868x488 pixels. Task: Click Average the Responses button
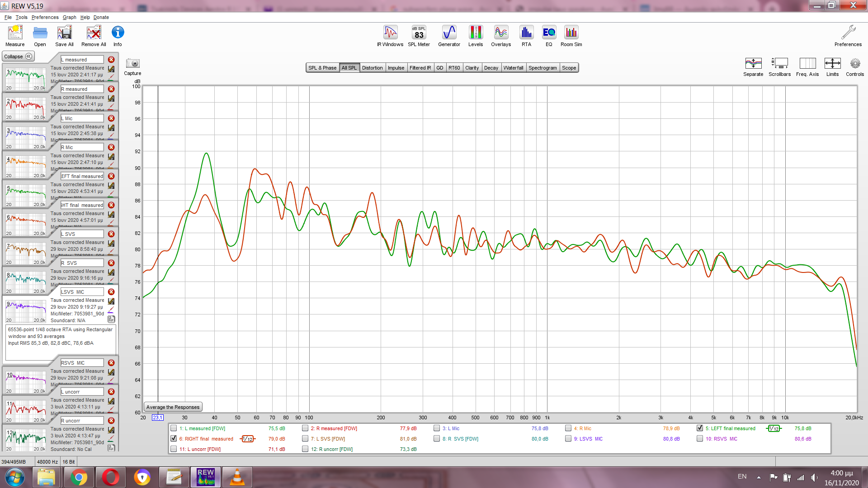[173, 407]
